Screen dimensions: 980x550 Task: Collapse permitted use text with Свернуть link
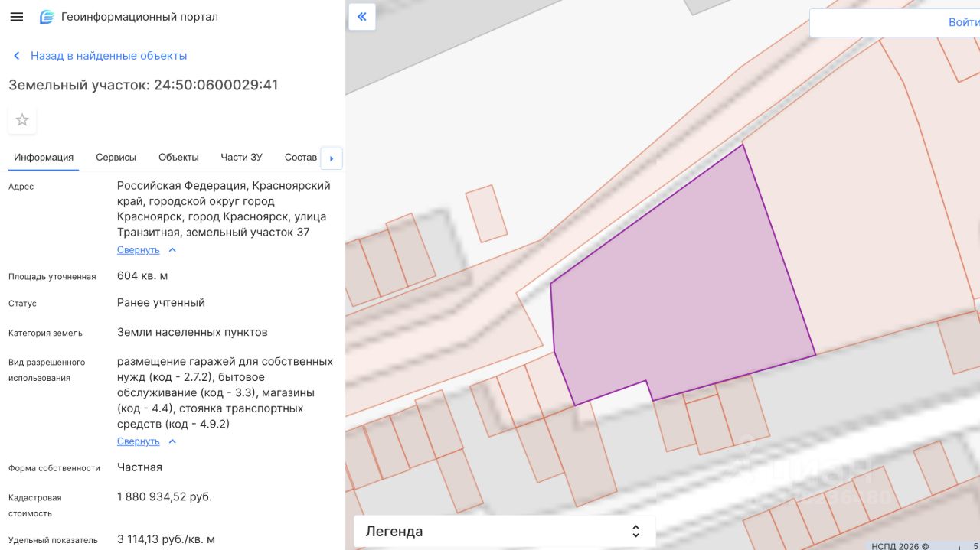139,441
